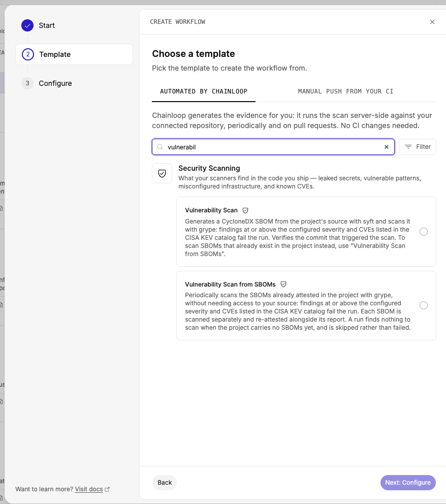The height and width of the screenshot is (504, 446).
Task: Click the Security Scanning category heading
Action: pos(209,169)
